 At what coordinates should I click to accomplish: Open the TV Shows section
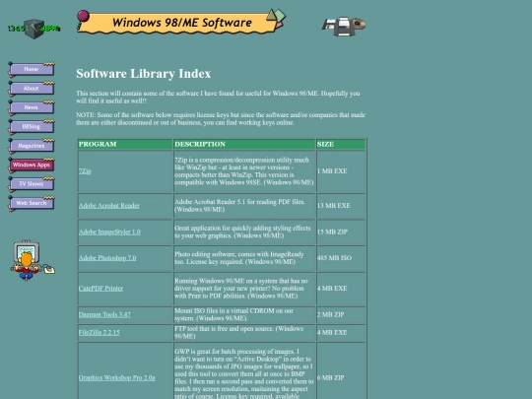(32, 184)
